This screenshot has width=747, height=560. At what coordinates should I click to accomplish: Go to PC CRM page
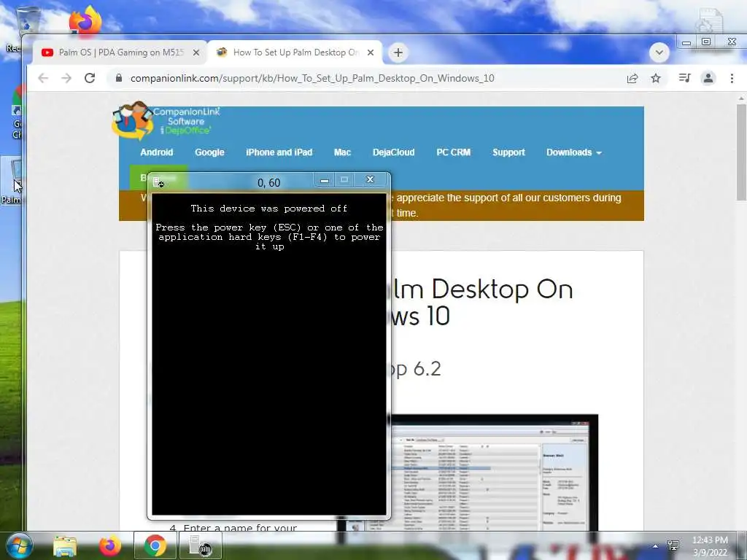tap(453, 152)
